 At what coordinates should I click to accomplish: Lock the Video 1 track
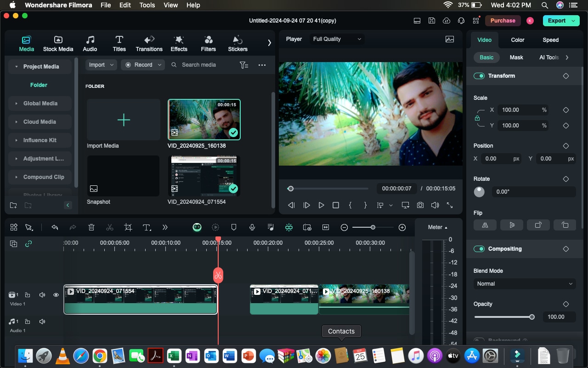28,295
